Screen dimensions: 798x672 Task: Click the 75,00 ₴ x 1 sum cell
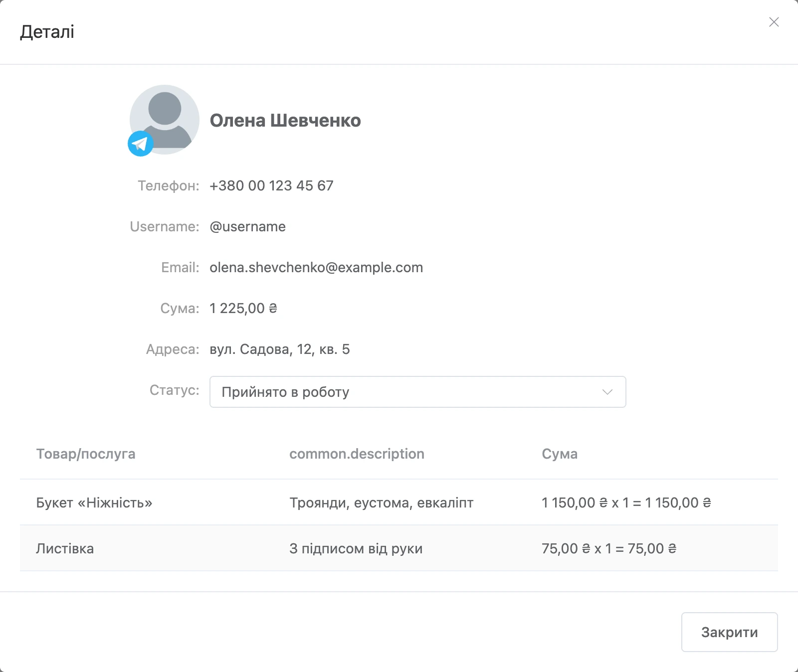point(609,548)
